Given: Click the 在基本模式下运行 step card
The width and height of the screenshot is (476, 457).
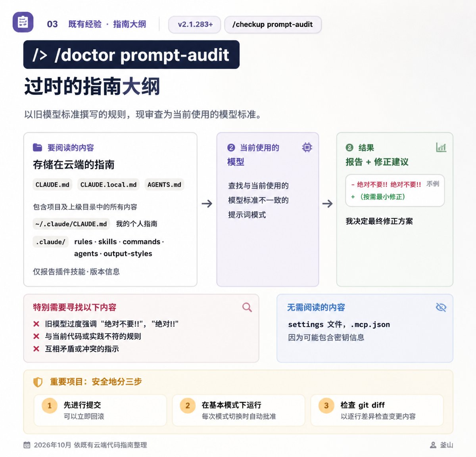Looking at the screenshot, I should (239, 410).
